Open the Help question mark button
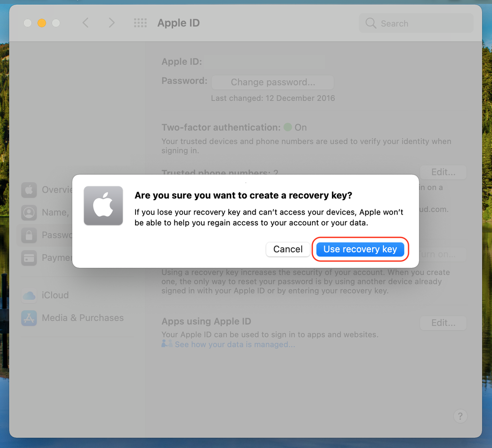Image resolution: width=492 pixels, height=448 pixels. pyautogui.click(x=460, y=416)
